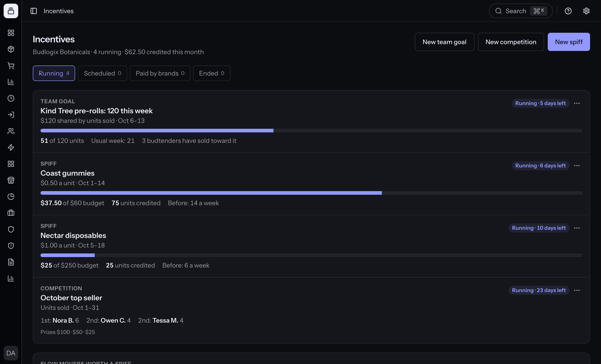This screenshot has width=601, height=364.
Task: Toggle the sidebar panel collapse icon
Action: [x=34, y=11]
